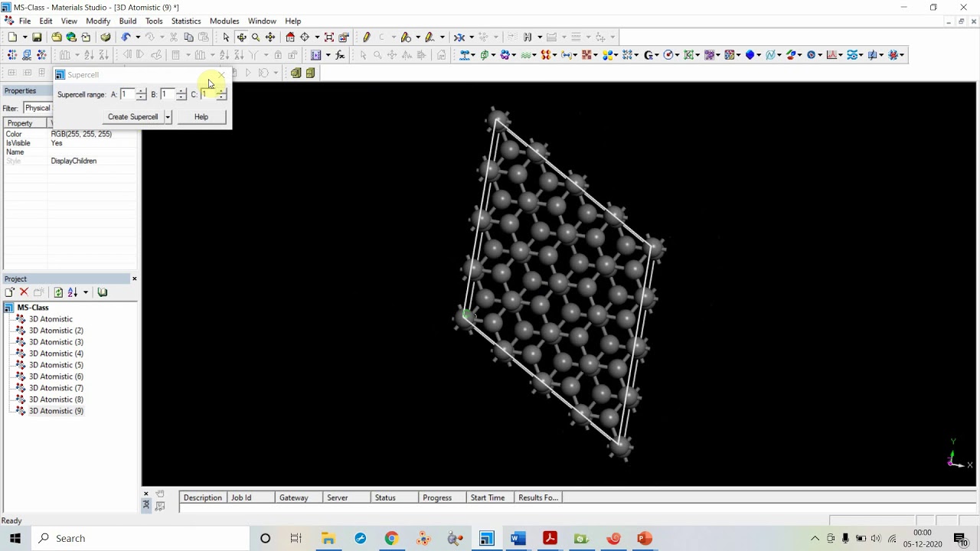980x551 pixels.
Task: Click the Status column header in jobs pane
Action: click(395, 497)
